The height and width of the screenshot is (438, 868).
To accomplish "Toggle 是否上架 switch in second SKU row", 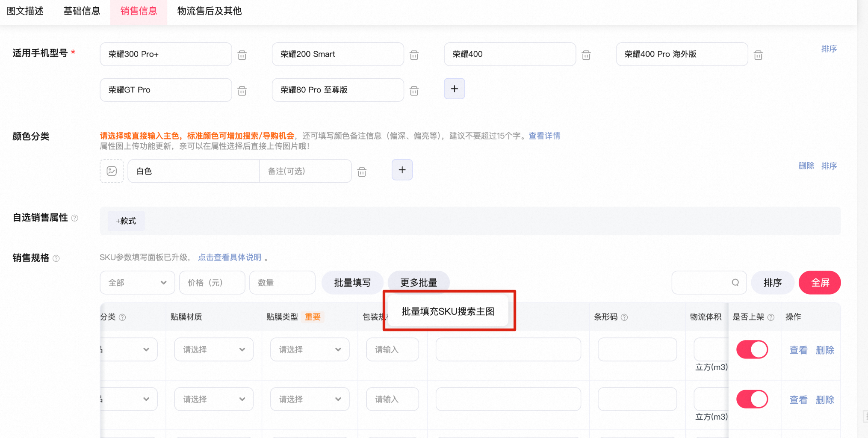I will tap(752, 399).
